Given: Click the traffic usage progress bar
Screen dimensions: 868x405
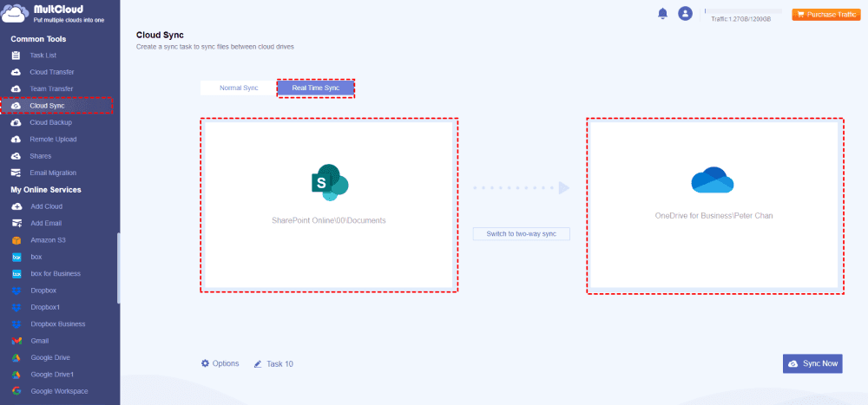Looking at the screenshot, I should point(743,11).
